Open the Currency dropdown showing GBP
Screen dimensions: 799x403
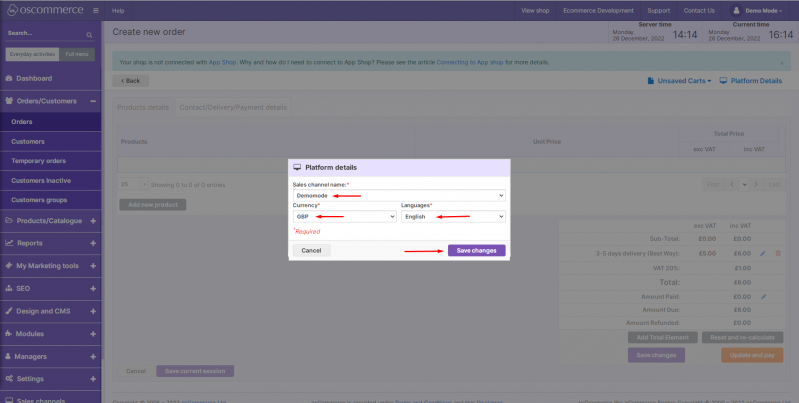click(x=344, y=216)
